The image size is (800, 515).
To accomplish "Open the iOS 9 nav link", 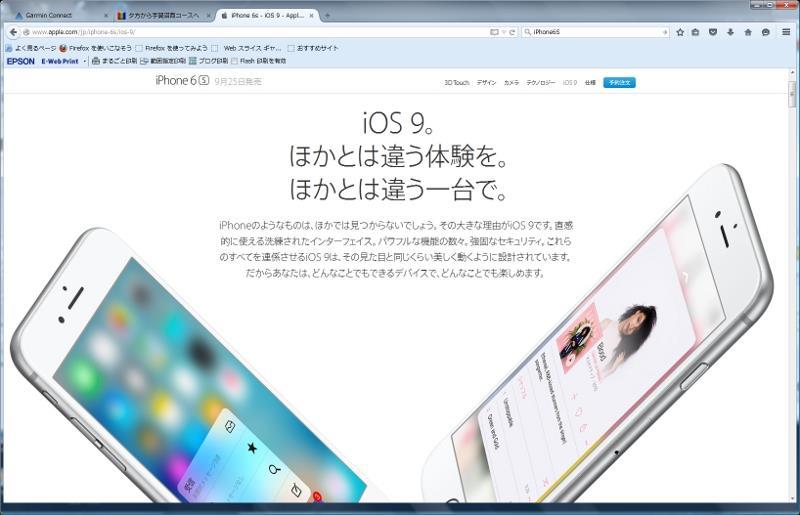I will tap(570, 83).
